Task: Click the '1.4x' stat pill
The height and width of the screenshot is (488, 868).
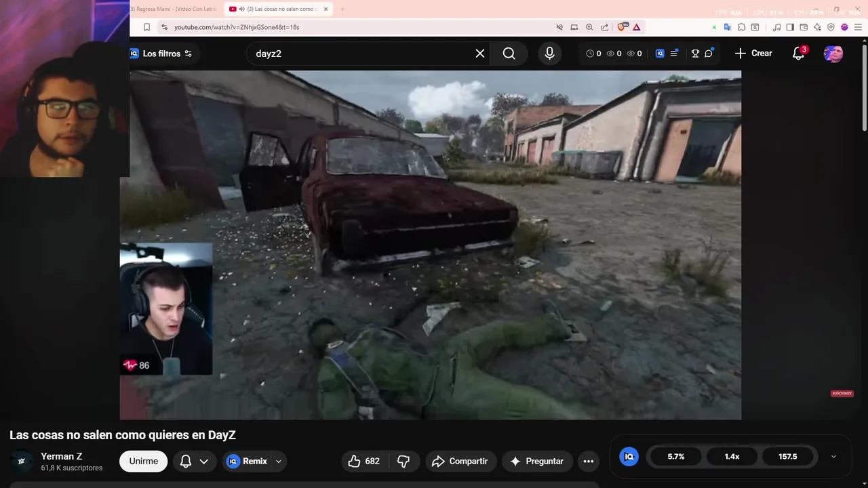Action: [x=732, y=457]
